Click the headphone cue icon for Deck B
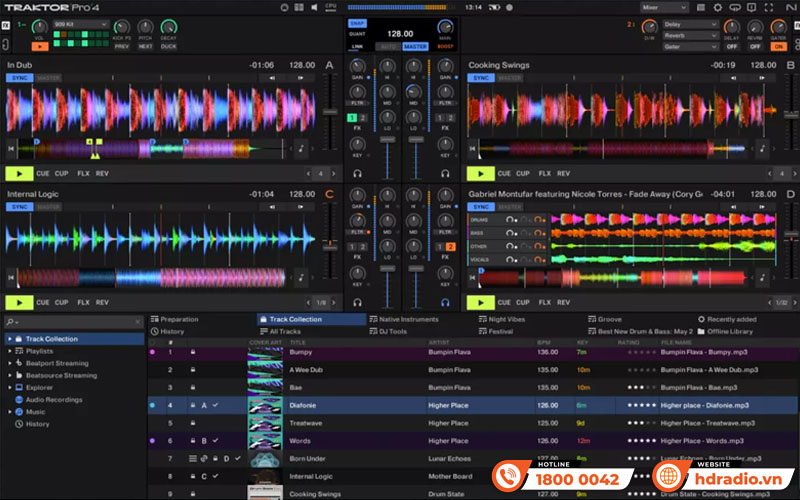This screenshot has height=500, width=800. pyautogui.click(x=445, y=173)
